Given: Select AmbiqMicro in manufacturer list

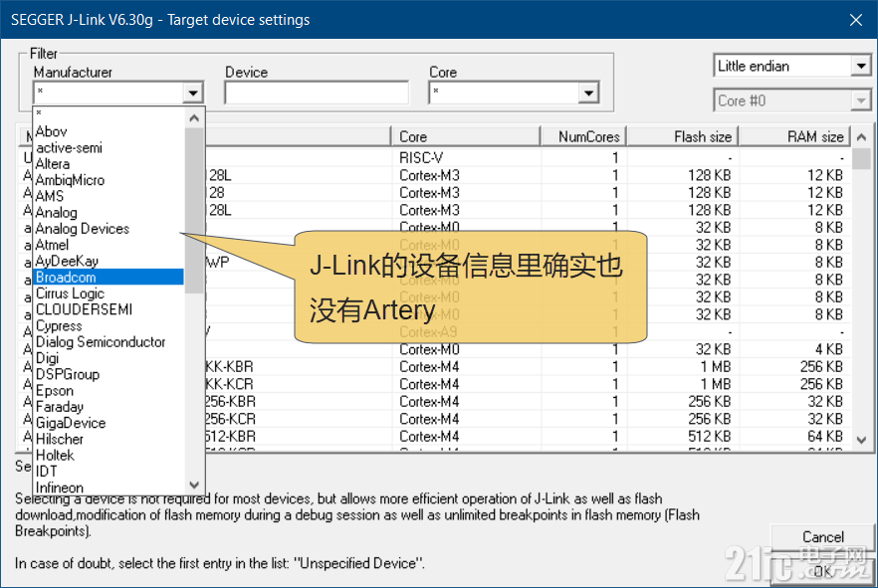Looking at the screenshot, I should pos(109,180).
